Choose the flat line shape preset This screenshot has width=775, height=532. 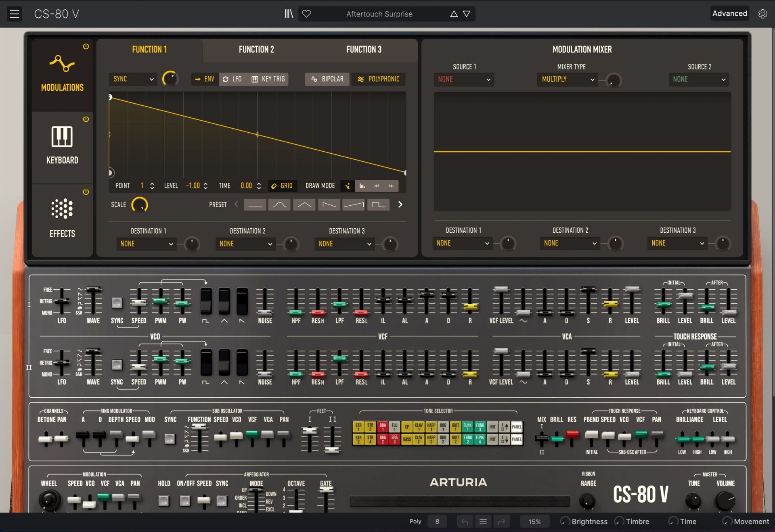point(255,205)
